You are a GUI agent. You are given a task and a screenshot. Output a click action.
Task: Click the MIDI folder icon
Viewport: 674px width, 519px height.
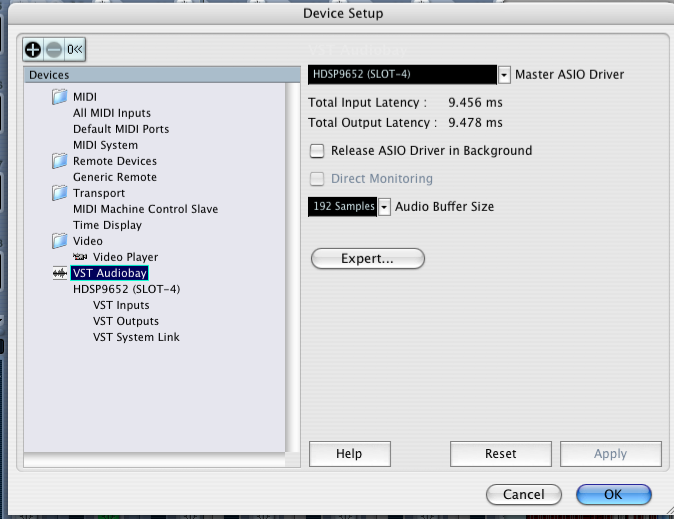[x=60, y=97]
